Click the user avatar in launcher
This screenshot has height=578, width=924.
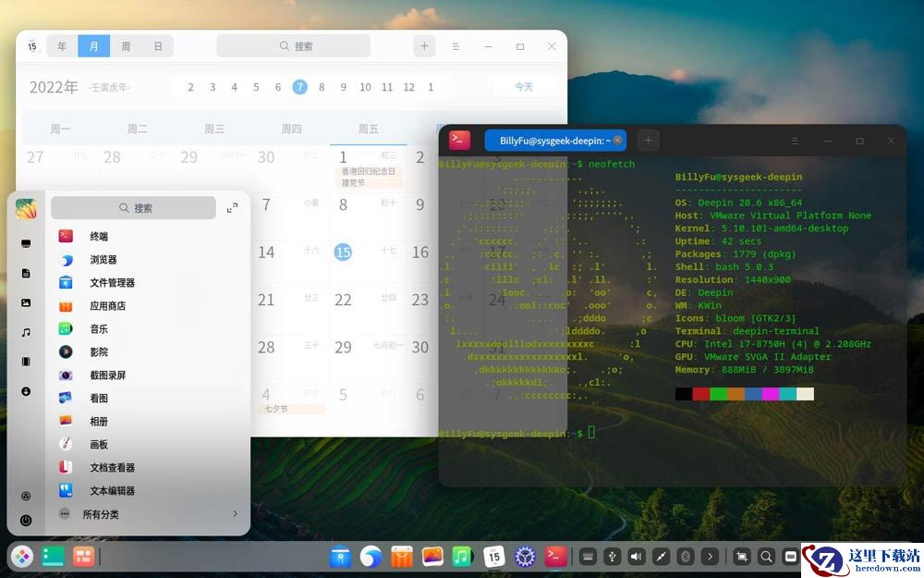[x=26, y=209]
